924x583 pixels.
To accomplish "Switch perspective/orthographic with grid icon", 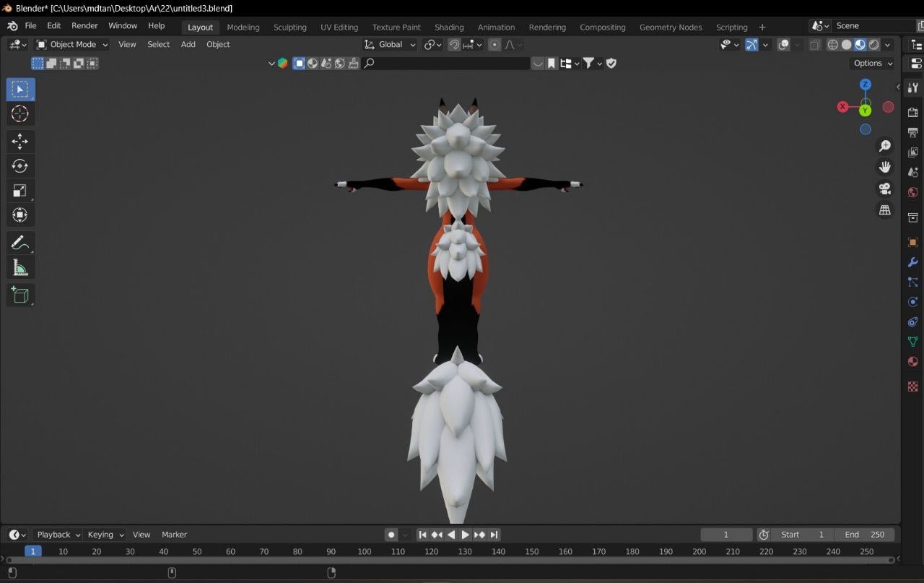I will pyautogui.click(x=885, y=210).
